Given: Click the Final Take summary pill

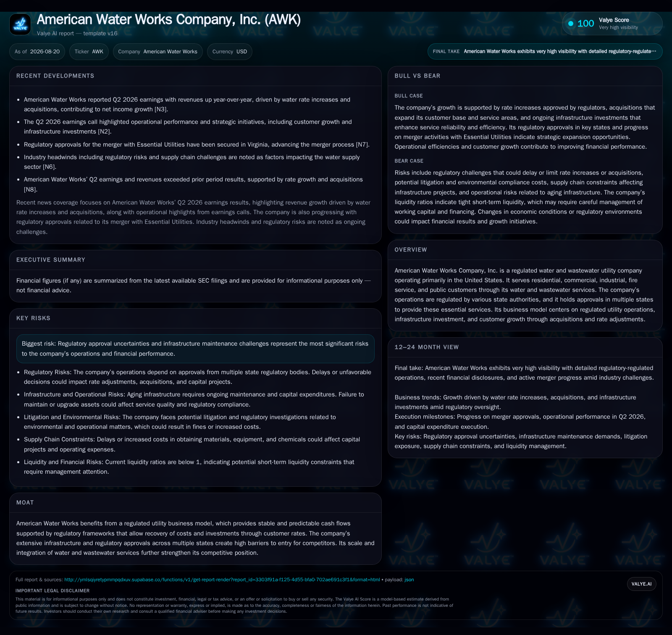Looking at the screenshot, I should (545, 51).
